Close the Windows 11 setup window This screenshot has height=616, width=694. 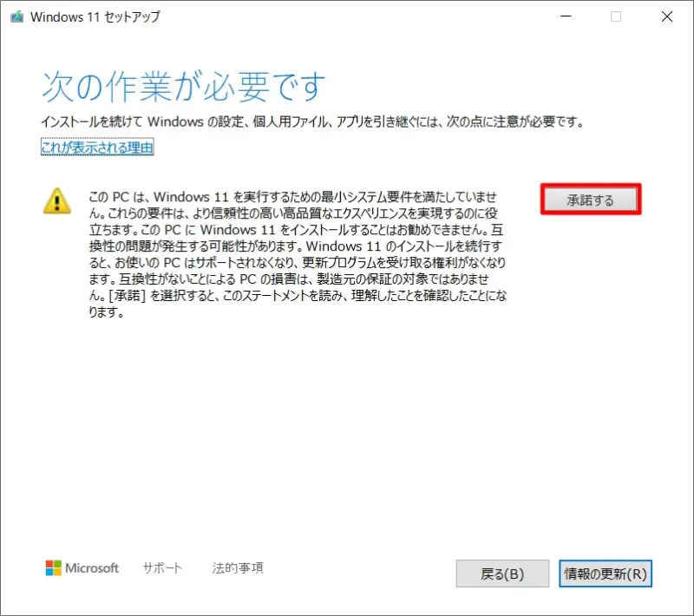click(x=667, y=16)
